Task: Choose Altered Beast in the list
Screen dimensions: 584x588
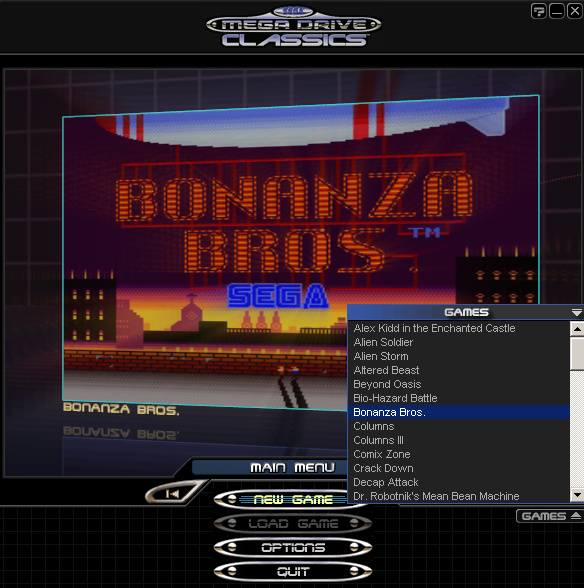Action: [x=459, y=370]
